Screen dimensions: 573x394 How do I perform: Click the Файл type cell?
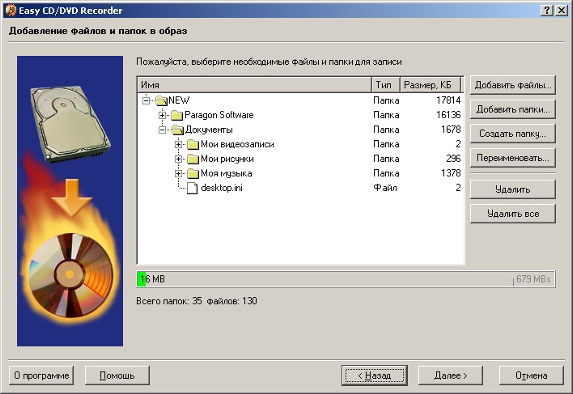click(385, 188)
